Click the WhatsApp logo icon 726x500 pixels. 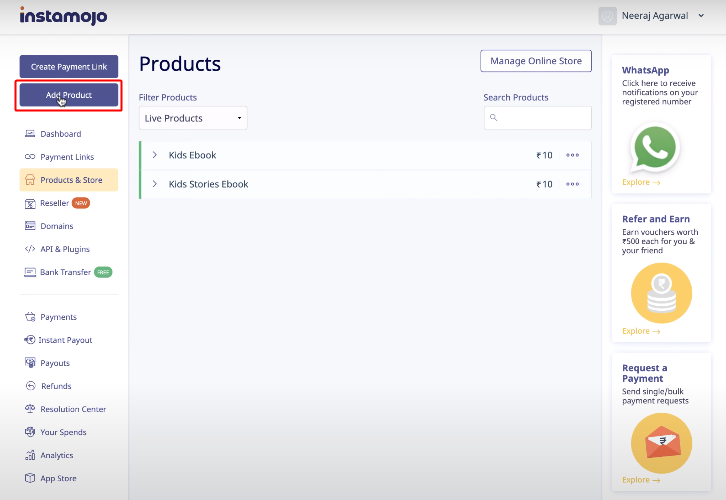(x=655, y=149)
